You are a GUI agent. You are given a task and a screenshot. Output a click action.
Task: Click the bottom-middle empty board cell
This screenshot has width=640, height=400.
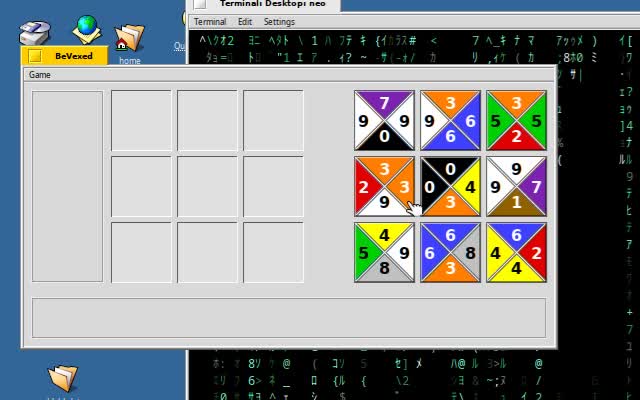click(x=207, y=252)
